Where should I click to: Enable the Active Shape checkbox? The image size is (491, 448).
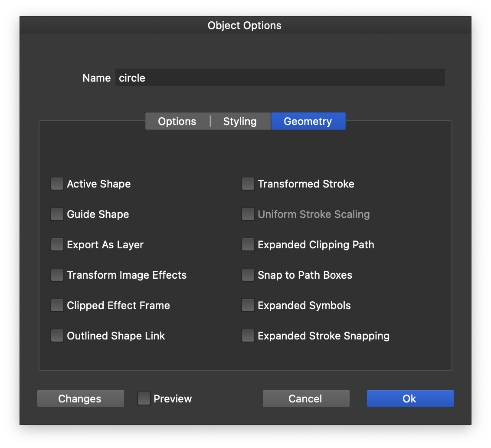(x=57, y=184)
